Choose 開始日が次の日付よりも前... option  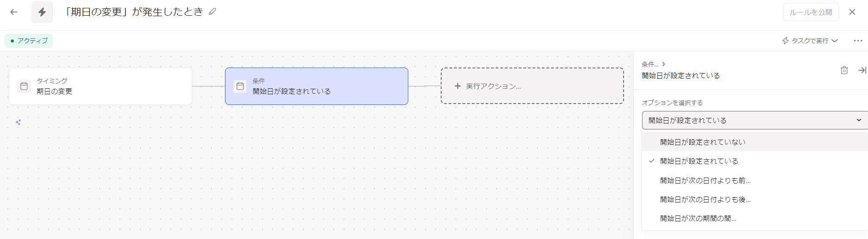click(755, 180)
